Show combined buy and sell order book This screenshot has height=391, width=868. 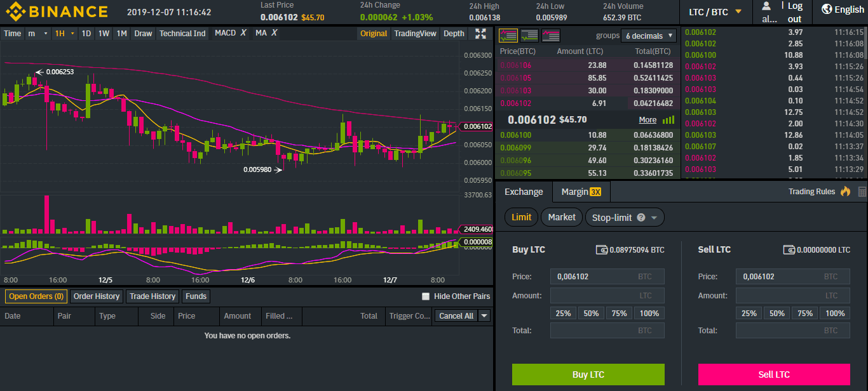click(508, 36)
